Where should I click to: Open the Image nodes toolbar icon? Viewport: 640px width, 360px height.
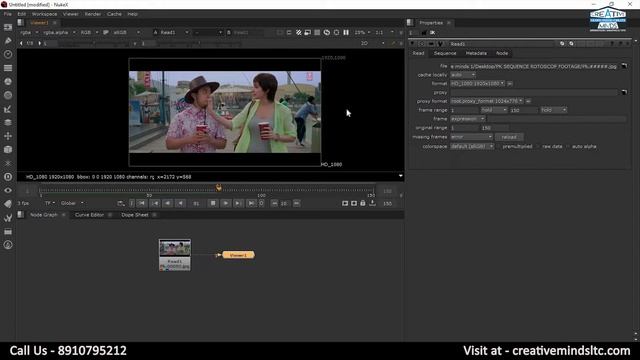[x=8, y=27]
